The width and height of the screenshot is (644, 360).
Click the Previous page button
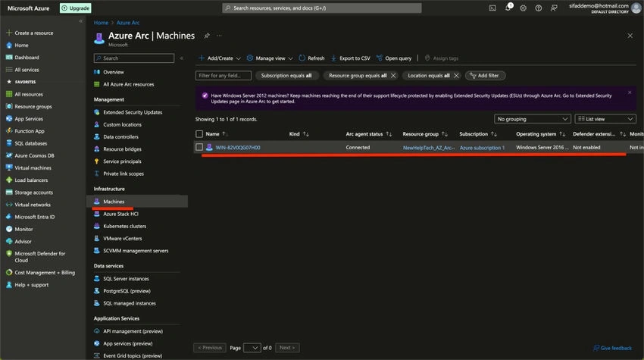click(x=210, y=348)
